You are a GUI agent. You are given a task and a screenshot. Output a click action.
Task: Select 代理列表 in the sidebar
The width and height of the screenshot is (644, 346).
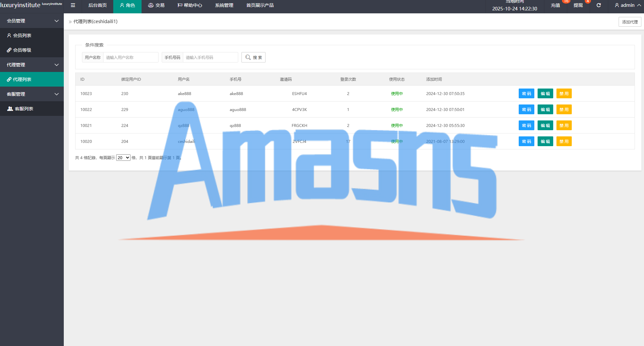22,79
